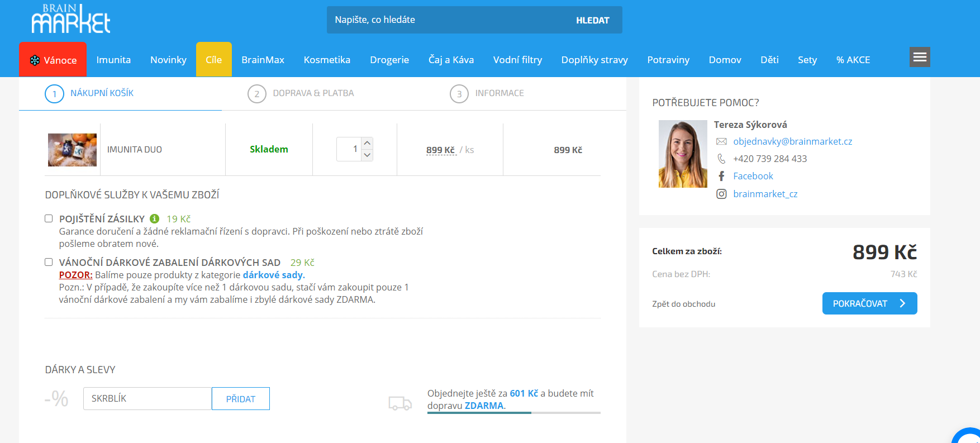Open the BrainMax category
The height and width of the screenshot is (443, 980).
pyautogui.click(x=263, y=60)
